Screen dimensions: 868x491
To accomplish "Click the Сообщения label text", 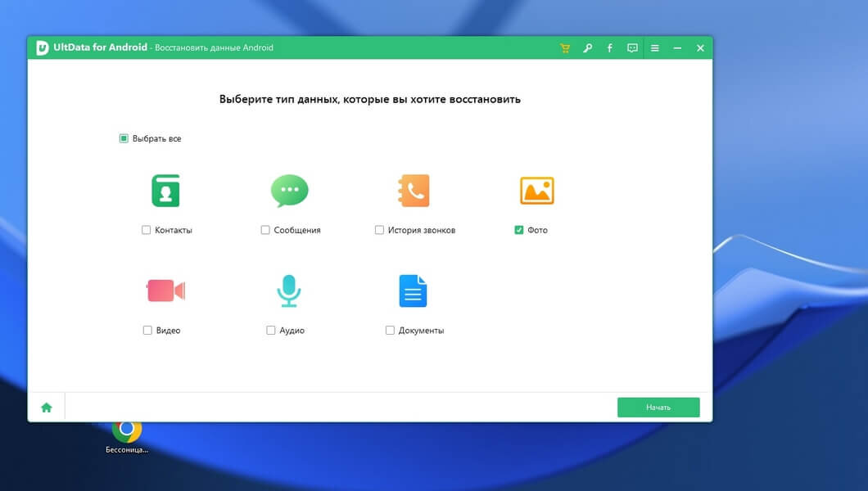I will pyautogui.click(x=297, y=230).
